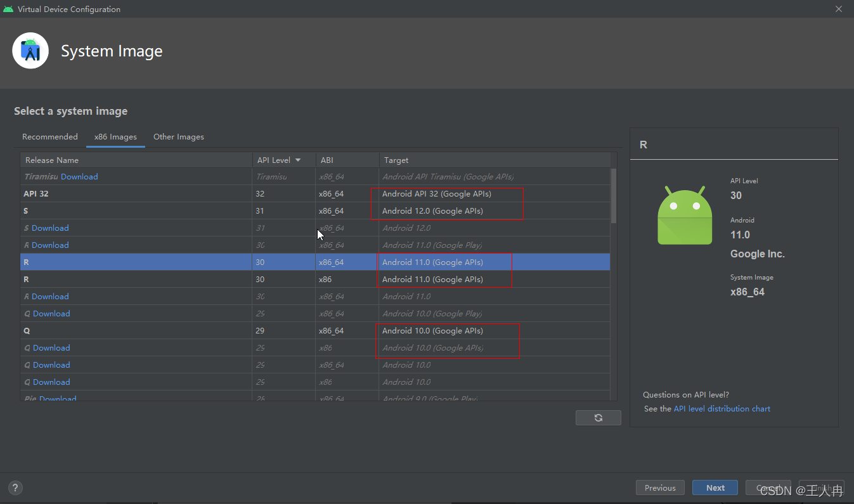The image size is (854, 504).
Task: Proceed with the Next button
Action: (x=715, y=488)
